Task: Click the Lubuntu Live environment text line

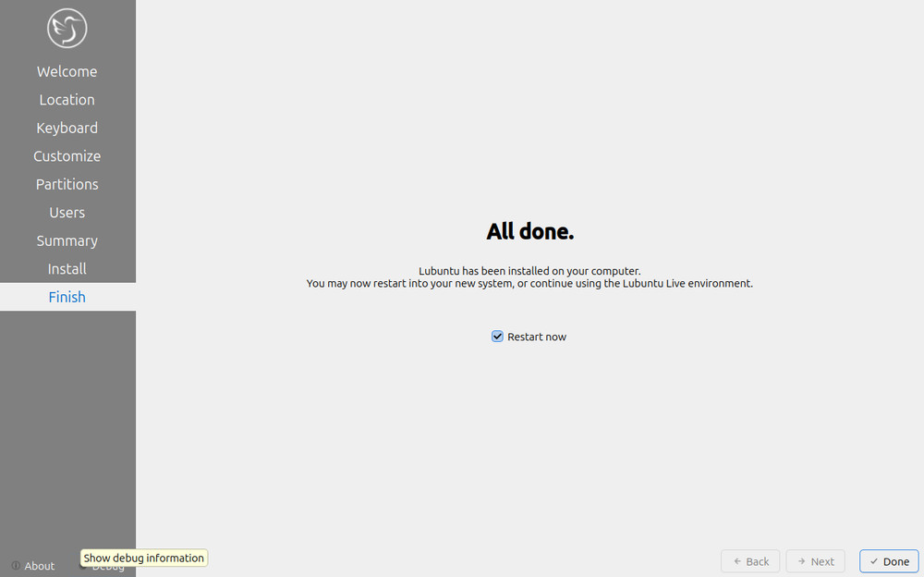Action: (x=529, y=284)
